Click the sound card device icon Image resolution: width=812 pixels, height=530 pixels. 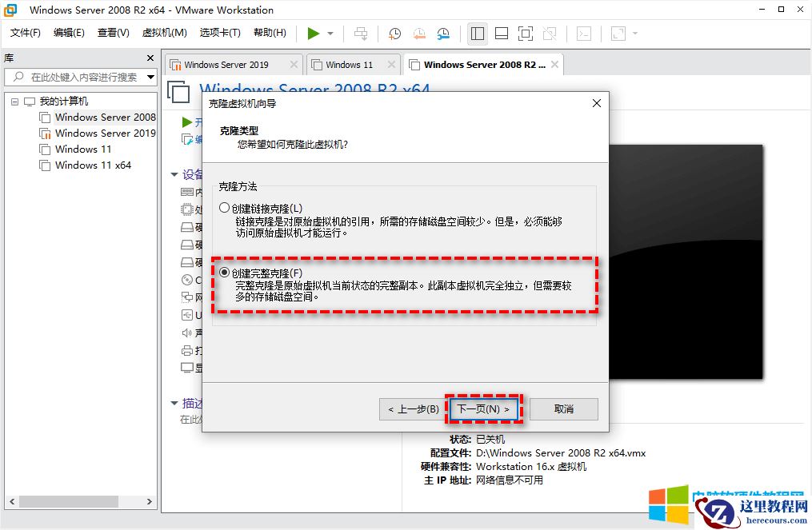pyautogui.click(x=187, y=333)
